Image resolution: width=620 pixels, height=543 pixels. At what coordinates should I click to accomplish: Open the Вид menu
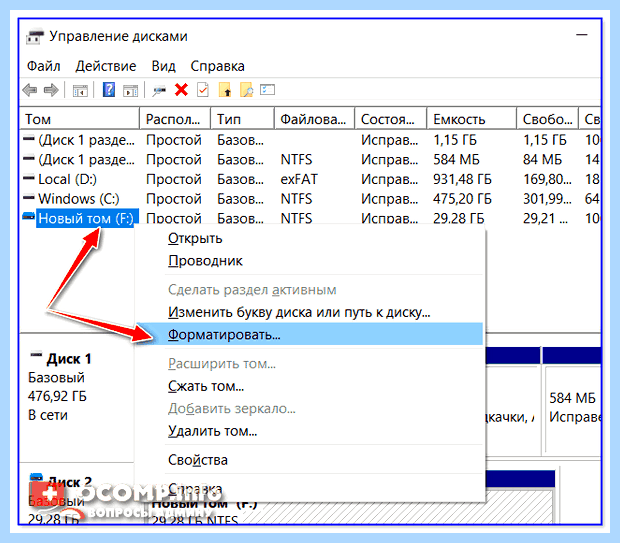coord(163,66)
